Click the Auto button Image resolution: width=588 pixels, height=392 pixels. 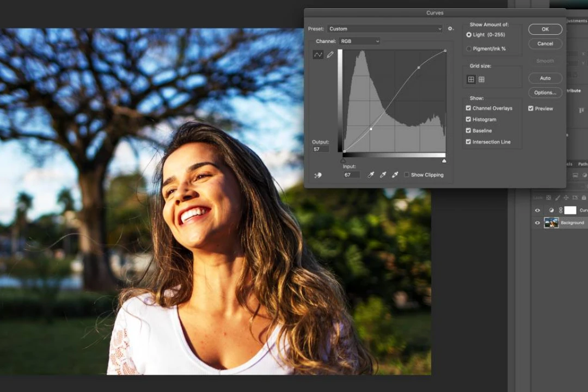click(x=545, y=78)
